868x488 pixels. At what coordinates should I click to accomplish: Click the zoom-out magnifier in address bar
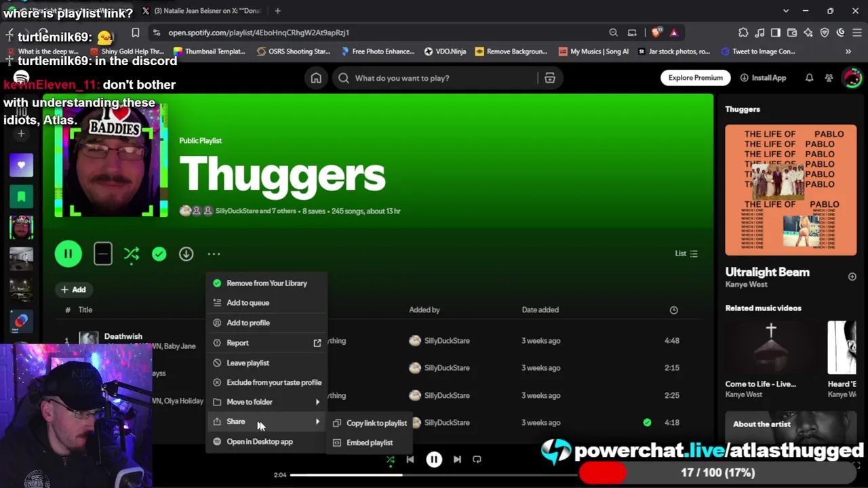(x=614, y=33)
